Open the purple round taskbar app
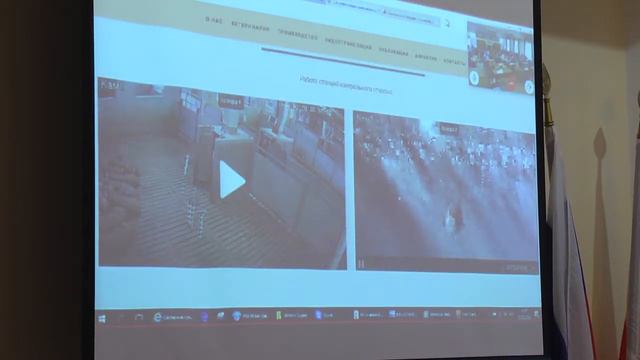The image size is (640, 360). pyautogui.click(x=204, y=316)
